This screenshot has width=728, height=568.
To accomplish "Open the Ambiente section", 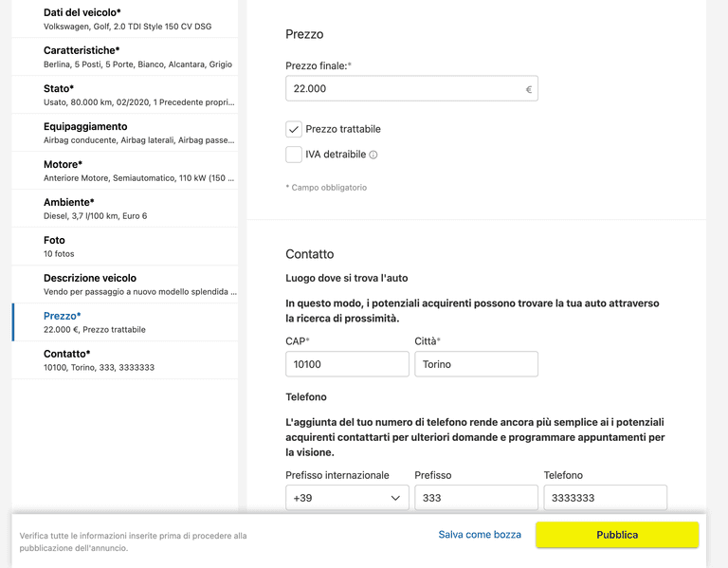I will pyautogui.click(x=125, y=209).
